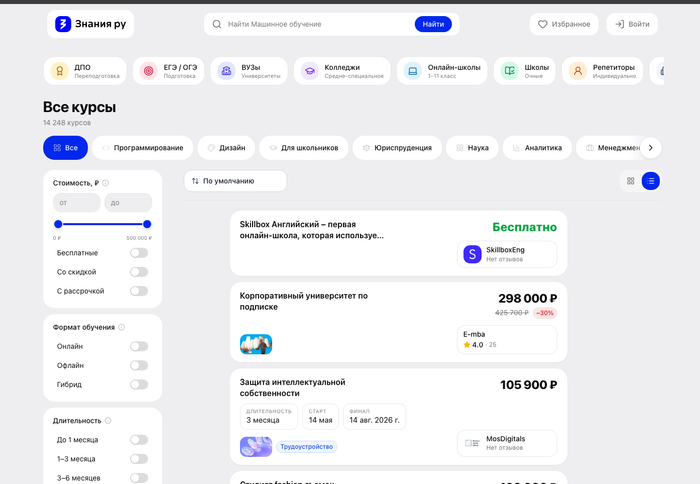Enable the С рассрочкой filter toggle
The image size is (700, 484).
(x=139, y=291)
